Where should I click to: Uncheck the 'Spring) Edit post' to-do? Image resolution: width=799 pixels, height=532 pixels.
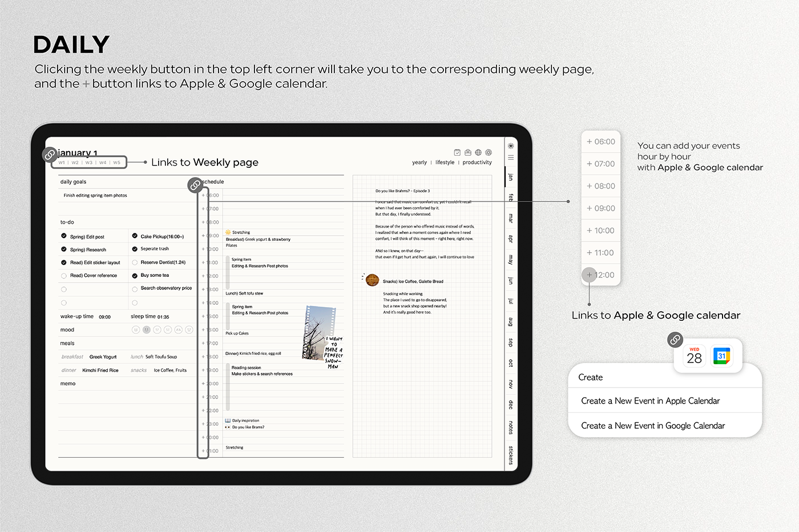pos(64,236)
